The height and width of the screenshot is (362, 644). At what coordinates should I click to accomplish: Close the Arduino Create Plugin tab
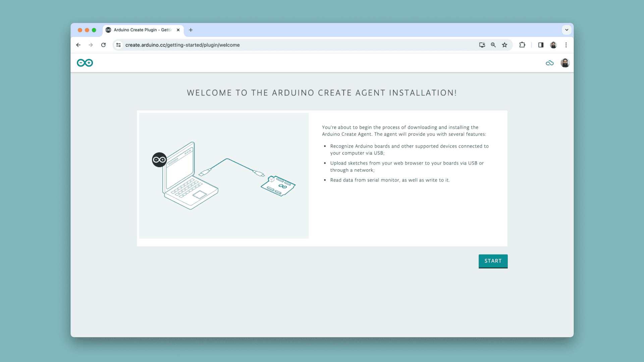[178, 30]
